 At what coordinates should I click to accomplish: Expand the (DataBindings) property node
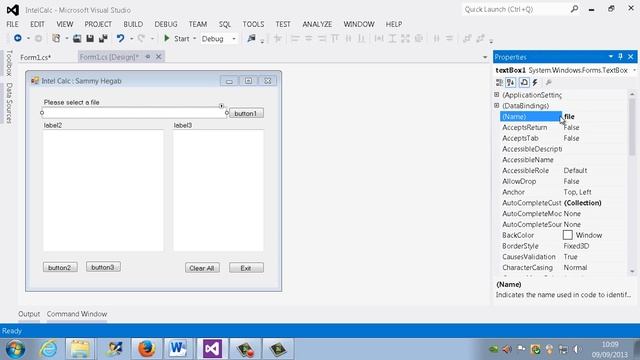497,105
